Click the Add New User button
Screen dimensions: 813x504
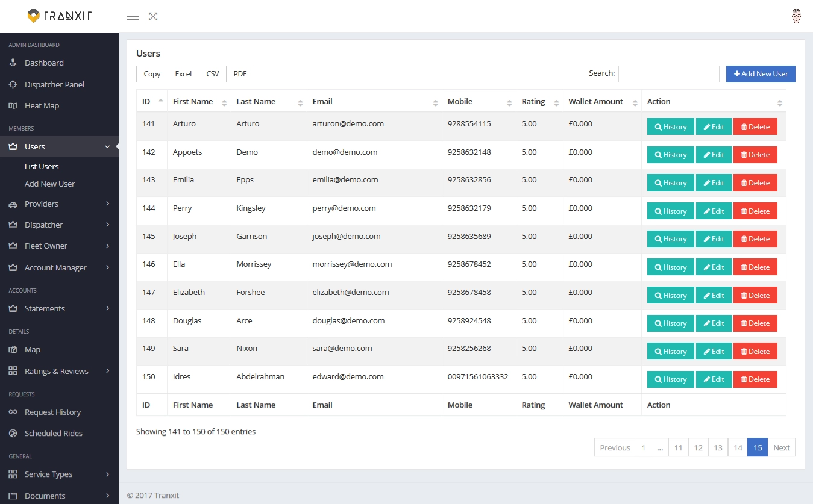[x=761, y=73]
